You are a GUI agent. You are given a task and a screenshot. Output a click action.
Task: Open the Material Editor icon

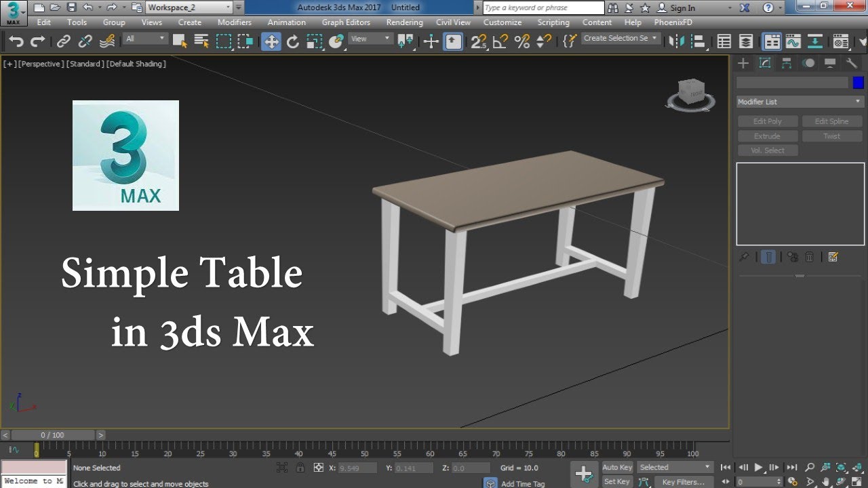(x=841, y=41)
